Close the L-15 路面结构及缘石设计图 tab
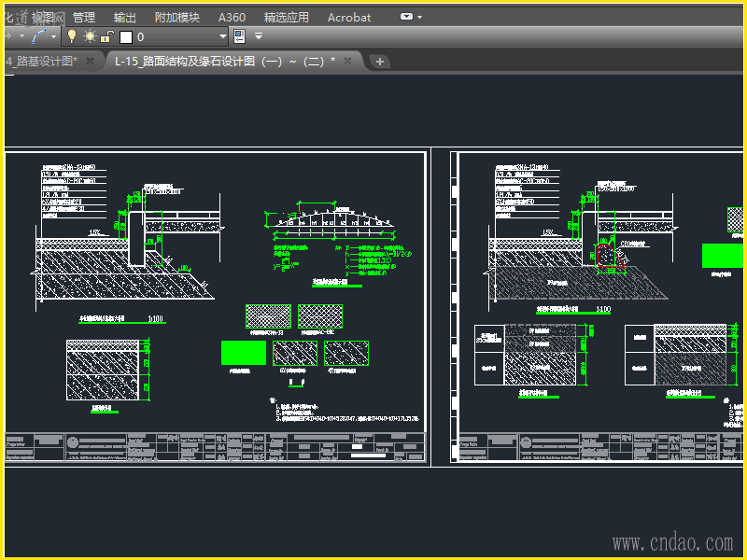 coord(347,61)
